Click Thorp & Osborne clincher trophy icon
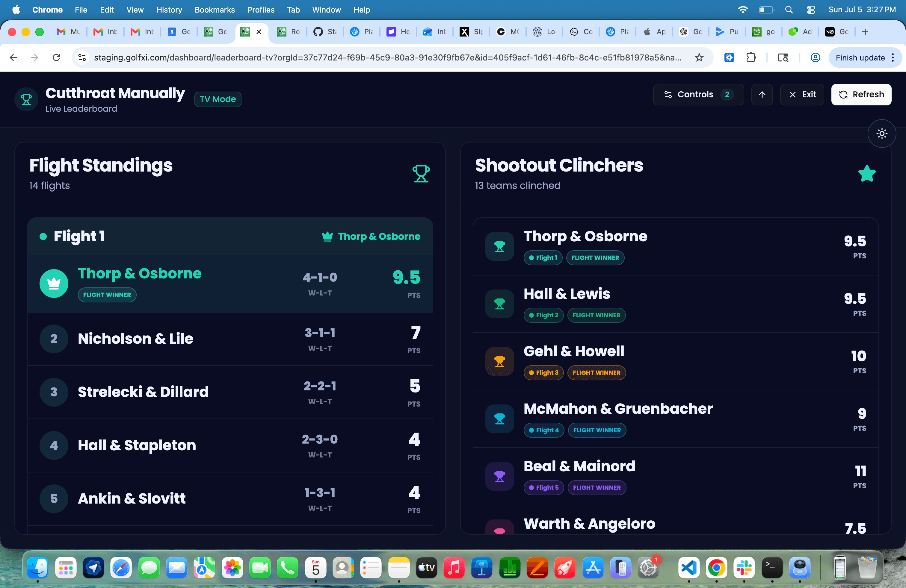The image size is (906, 588). [499, 246]
